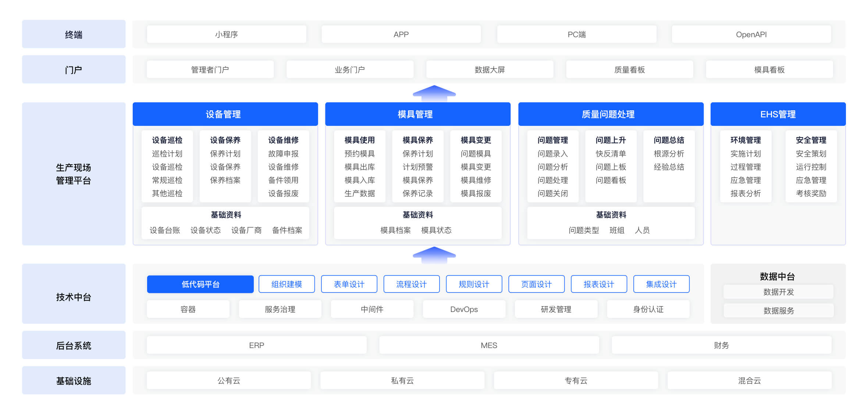The width and height of the screenshot is (868, 415).
Task: Click the 设备报废 item
Action: [283, 193]
